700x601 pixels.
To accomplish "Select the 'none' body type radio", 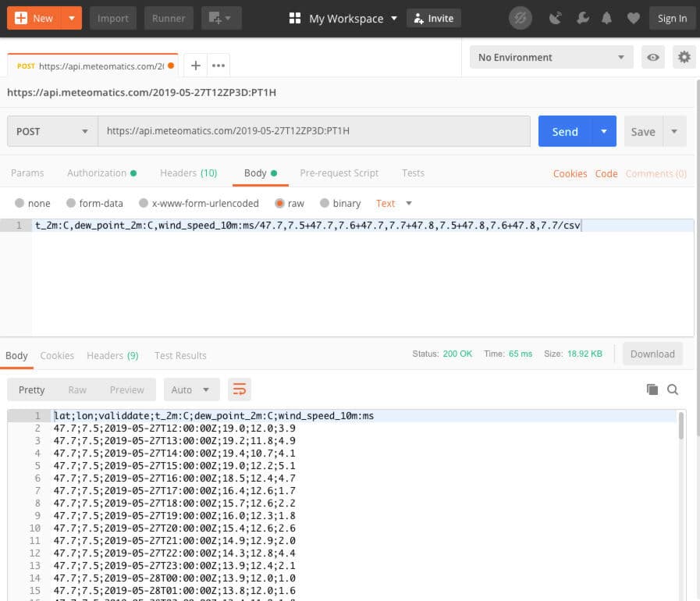I will tap(20, 203).
